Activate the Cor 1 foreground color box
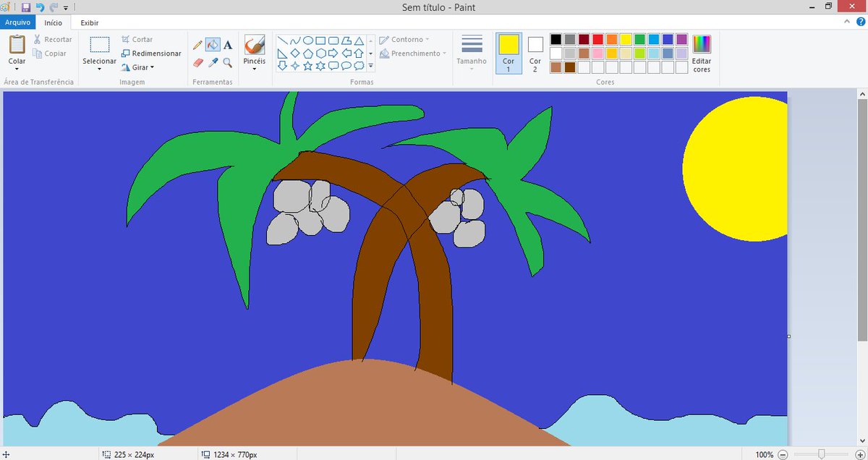The width and height of the screenshot is (868, 460). click(509, 54)
